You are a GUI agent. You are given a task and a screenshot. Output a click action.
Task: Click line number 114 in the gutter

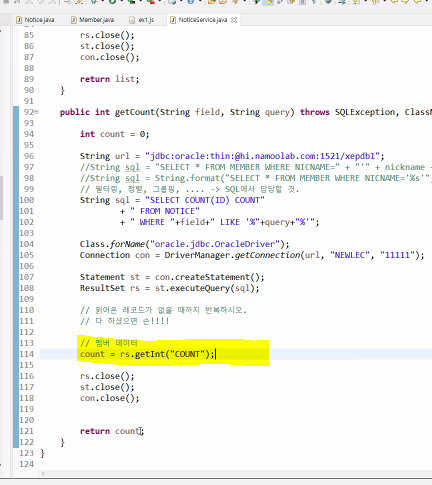click(x=27, y=354)
